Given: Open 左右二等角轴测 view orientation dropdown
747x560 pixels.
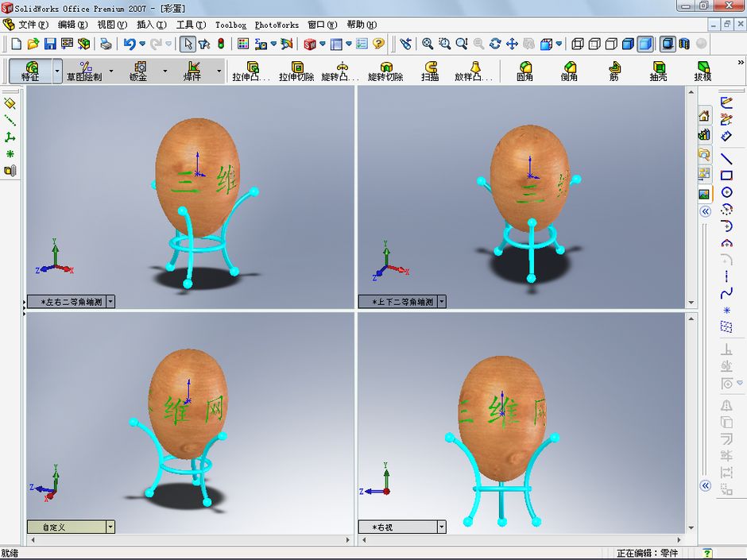Looking at the screenshot, I should click(110, 301).
